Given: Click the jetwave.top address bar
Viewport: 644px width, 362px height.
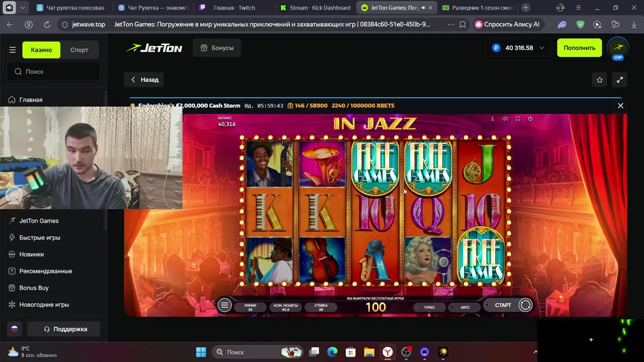Looking at the screenshot, I should point(89,24).
